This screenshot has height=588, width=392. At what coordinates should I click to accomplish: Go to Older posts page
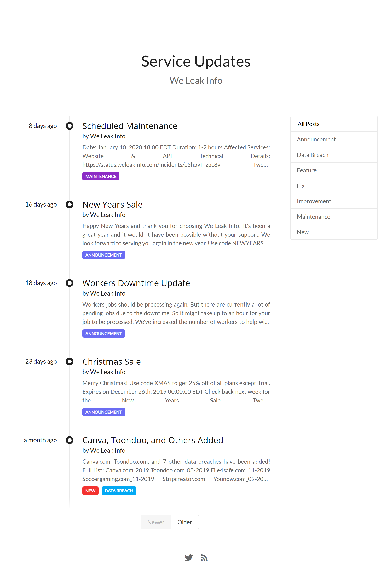click(x=185, y=522)
